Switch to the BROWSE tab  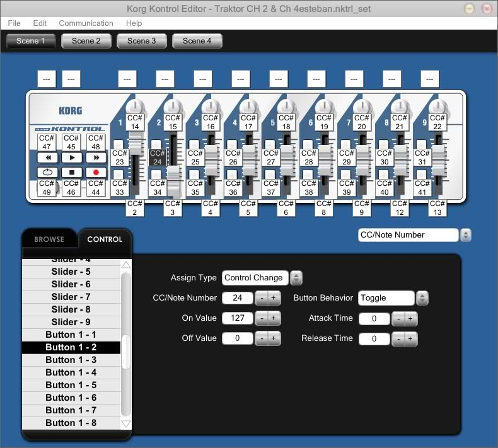pyautogui.click(x=49, y=239)
